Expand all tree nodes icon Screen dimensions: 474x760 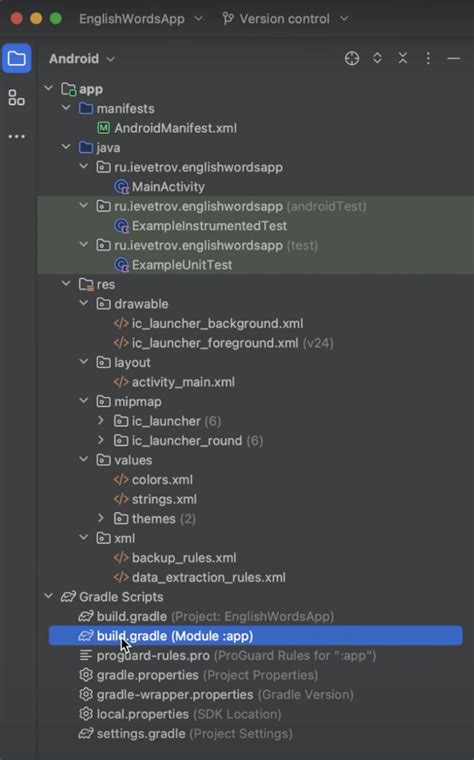(x=377, y=59)
